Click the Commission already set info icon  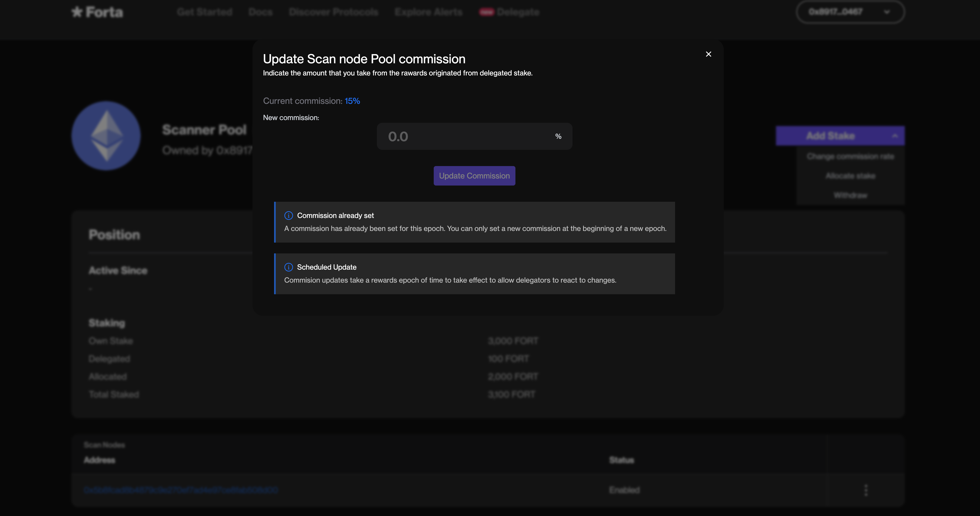288,216
